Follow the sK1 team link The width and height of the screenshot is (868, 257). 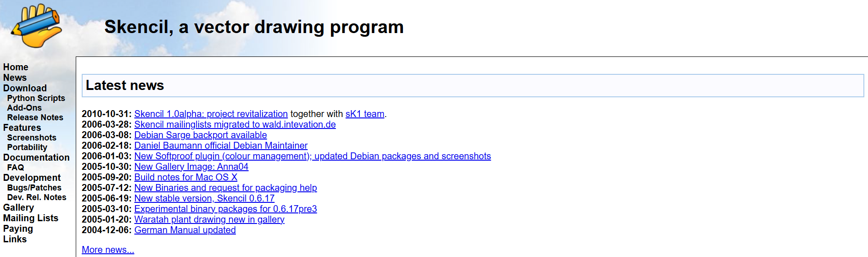[364, 114]
